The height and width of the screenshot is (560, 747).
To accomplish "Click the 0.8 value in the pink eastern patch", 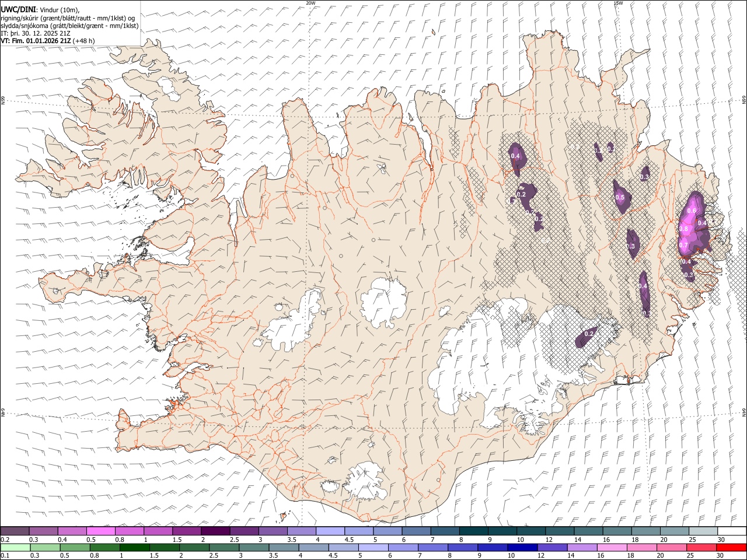I will click(684, 230).
